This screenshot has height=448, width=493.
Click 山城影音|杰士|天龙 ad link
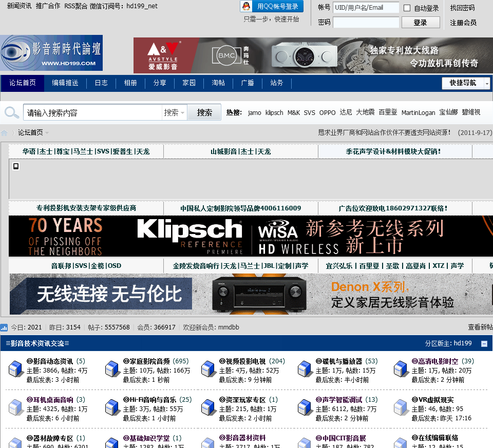240,152
